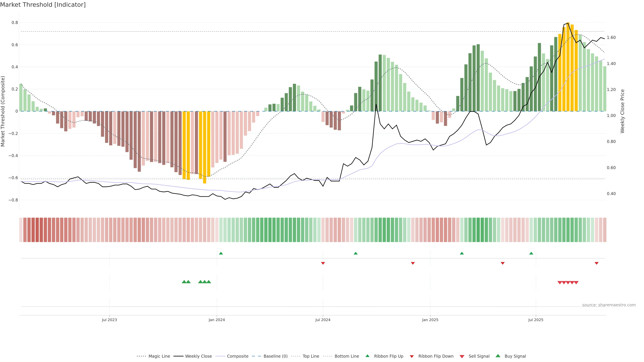Click the last red Sell Signal triangle
This screenshot has width=644, height=362.
pyautogui.click(x=576, y=283)
